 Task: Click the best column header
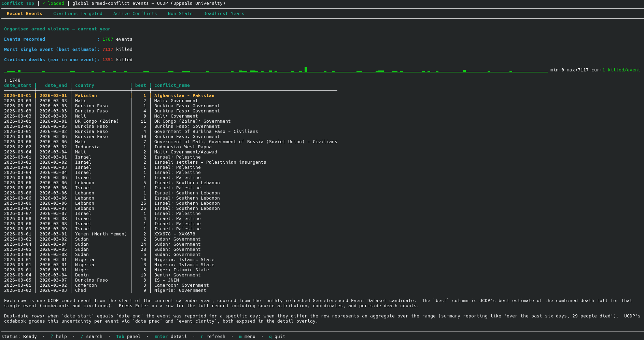tap(140, 85)
